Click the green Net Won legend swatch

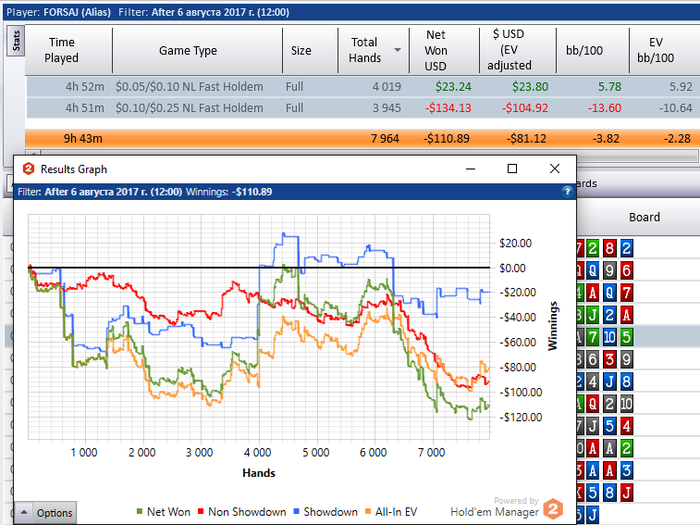pos(139,511)
